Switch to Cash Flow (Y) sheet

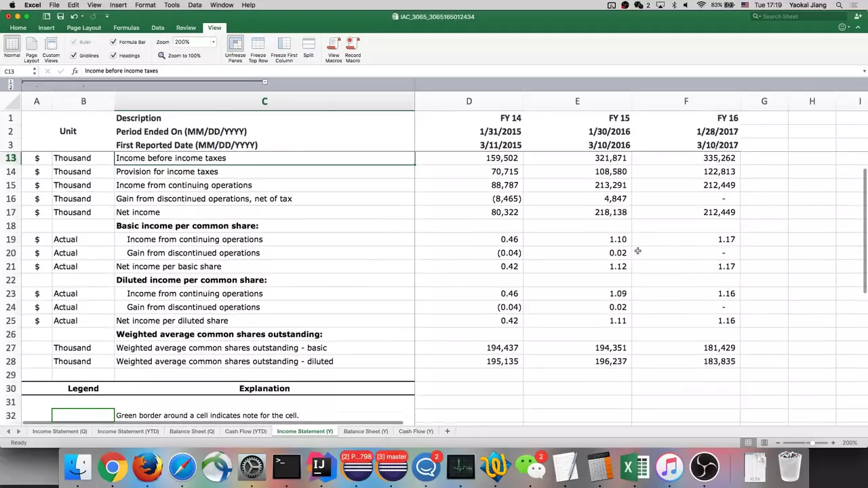tap(416, 431)
